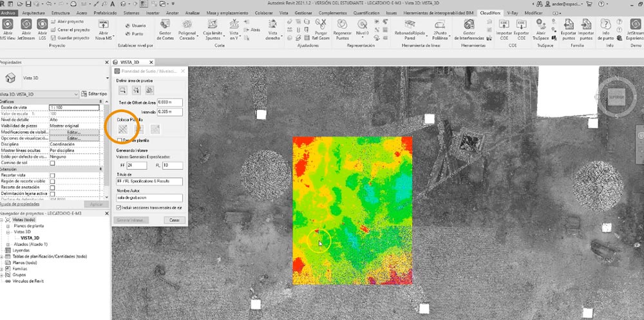Switch to the Arquitectura ribbon tab
Screen dimensions: 644x320
33,12
